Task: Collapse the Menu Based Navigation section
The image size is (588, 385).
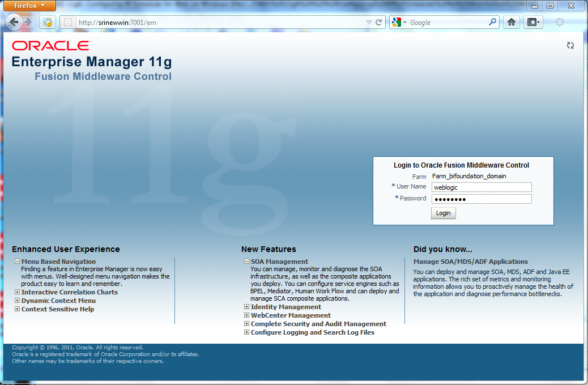Action: click(x=17, y=261)
